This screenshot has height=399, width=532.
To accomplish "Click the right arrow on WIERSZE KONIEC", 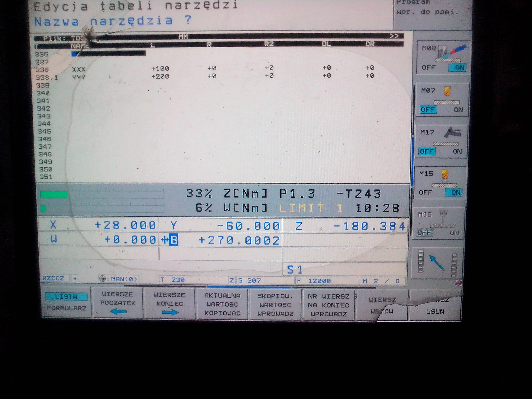I will click(170, 312).
